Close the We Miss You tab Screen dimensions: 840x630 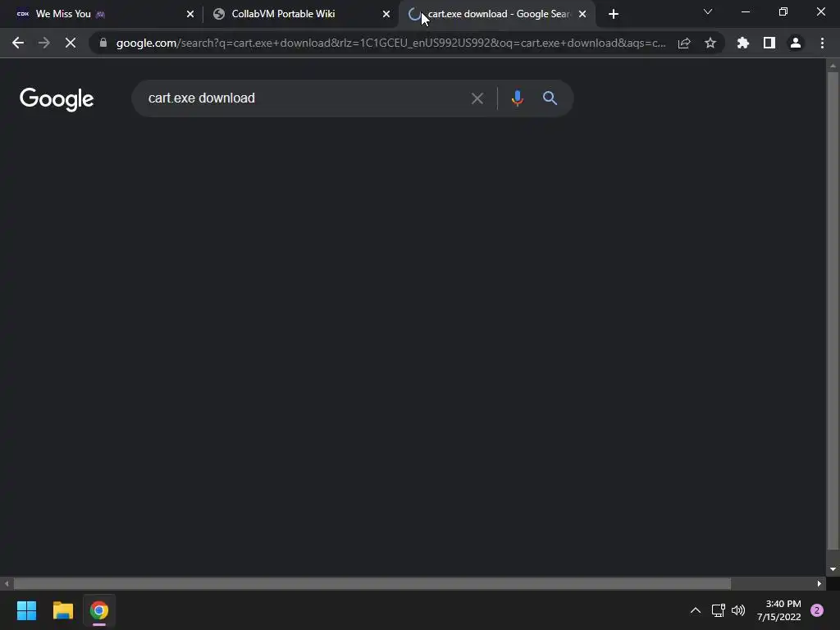coord(190,15)
